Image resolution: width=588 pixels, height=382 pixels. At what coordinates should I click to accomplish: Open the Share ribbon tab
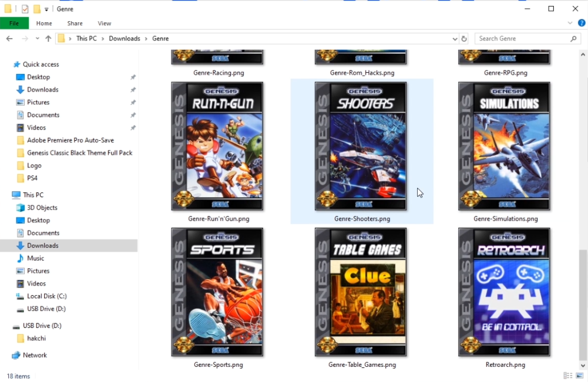pyautogui.click(x=75, y=23)
